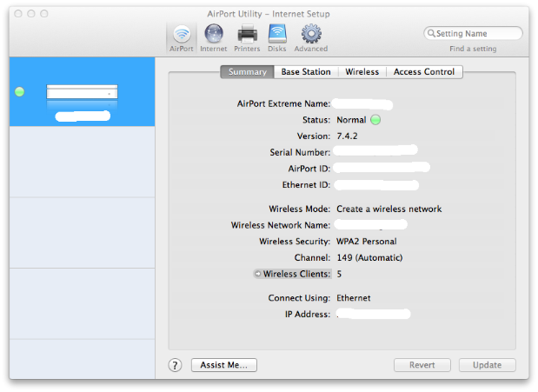Select the AirPort toolbar icon

(x=181, y=38)
